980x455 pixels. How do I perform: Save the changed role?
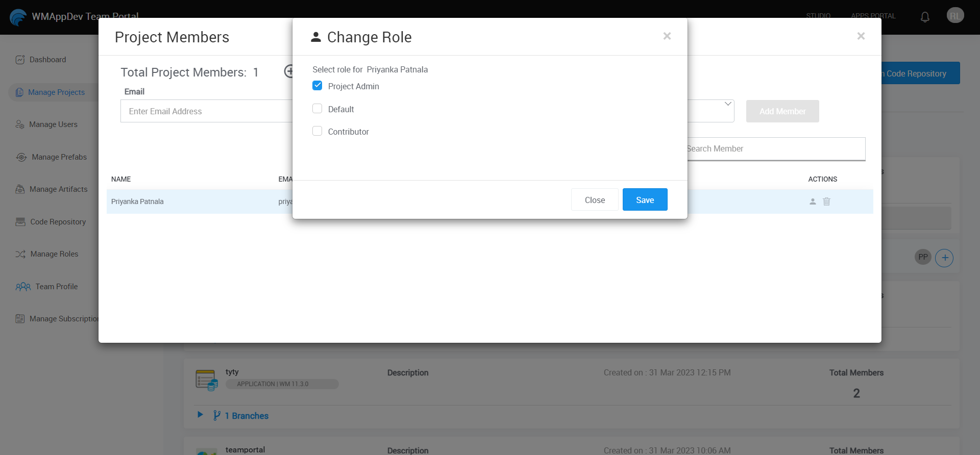(x=645, y=200)
